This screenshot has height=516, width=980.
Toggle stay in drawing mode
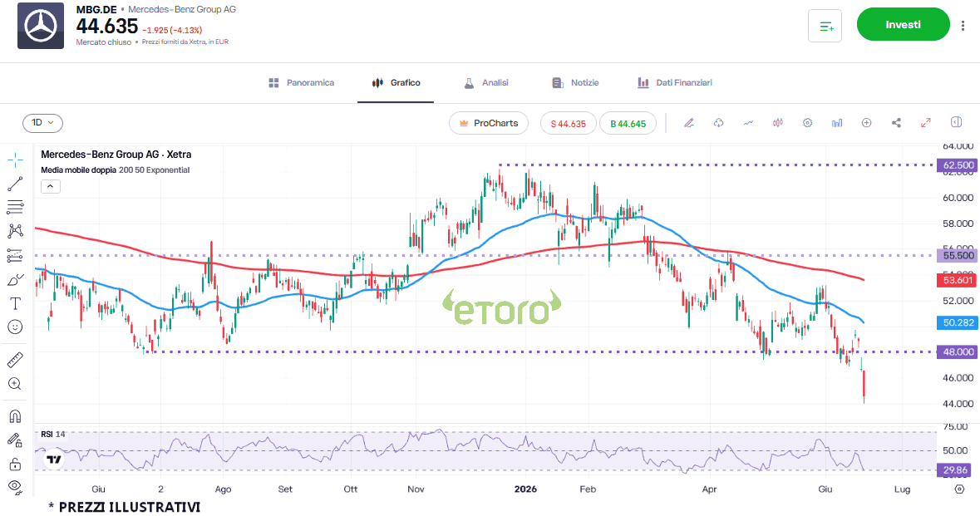tap(15, 440)
